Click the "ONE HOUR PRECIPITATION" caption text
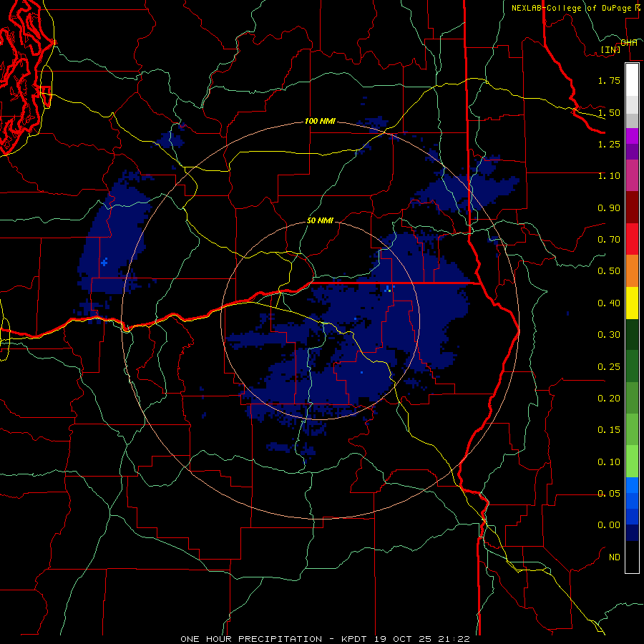This screenshot has width=644, height=644. click(251, 639)
